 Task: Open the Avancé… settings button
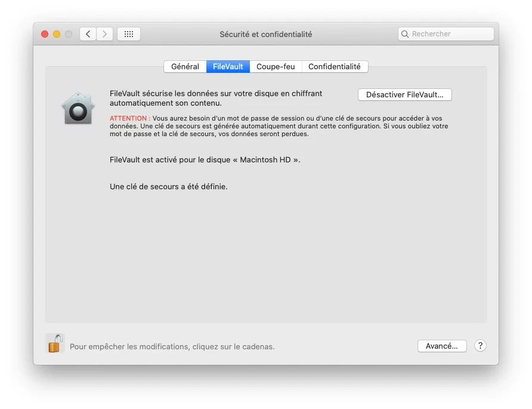(x=441, y=346)
